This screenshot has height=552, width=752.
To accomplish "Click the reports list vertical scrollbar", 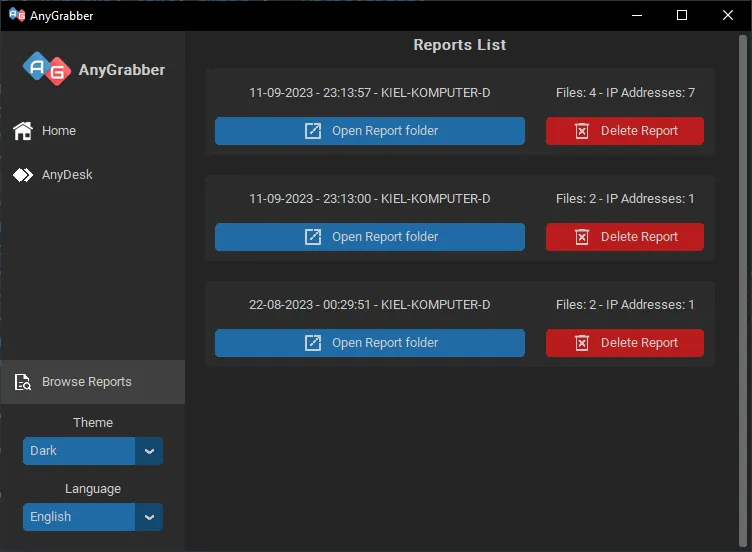I will [742, 291].
